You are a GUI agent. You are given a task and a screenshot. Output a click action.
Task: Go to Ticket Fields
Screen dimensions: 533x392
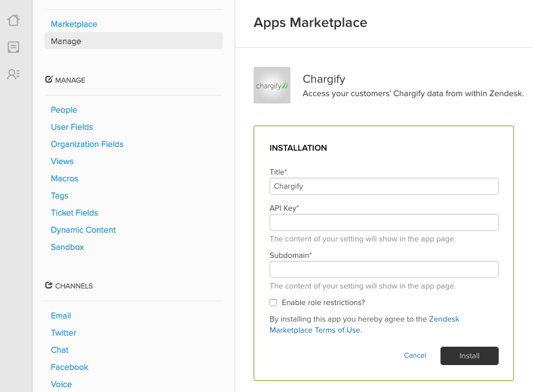click(x=75, y=213)
